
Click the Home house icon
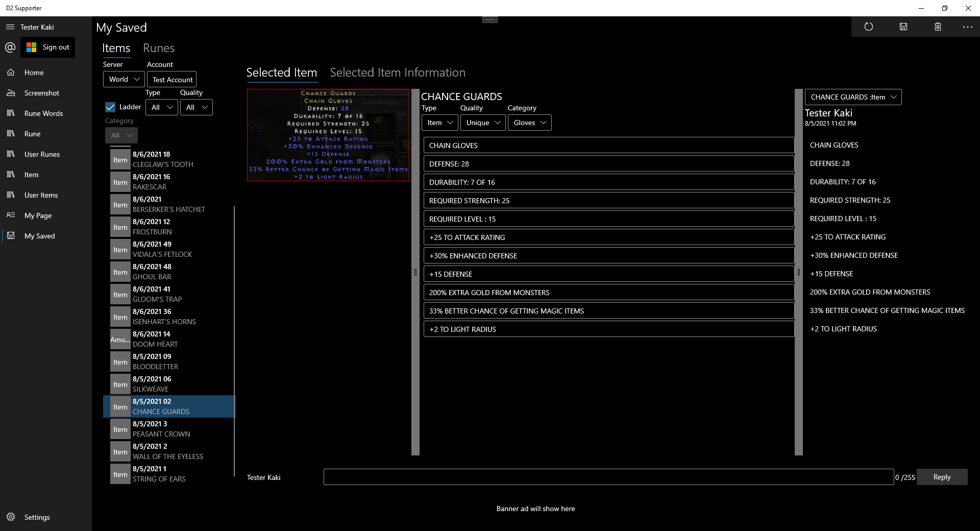(x=11, y=73)
